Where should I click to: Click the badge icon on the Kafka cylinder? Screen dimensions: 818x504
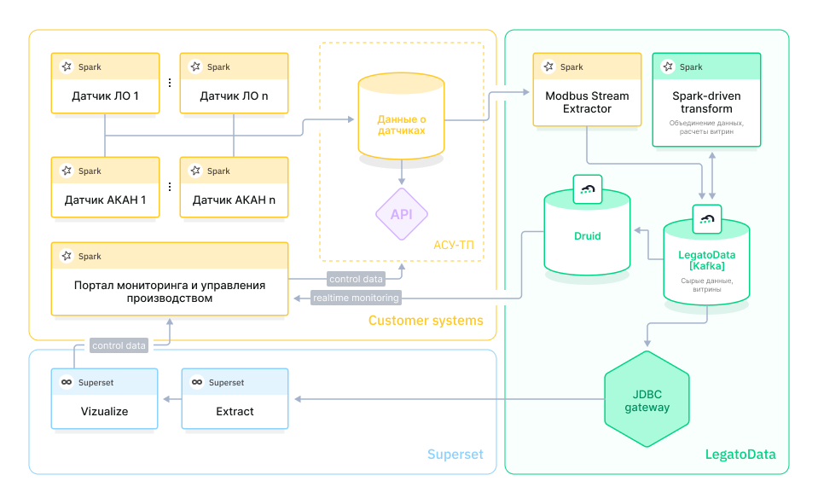pos(706,219)
